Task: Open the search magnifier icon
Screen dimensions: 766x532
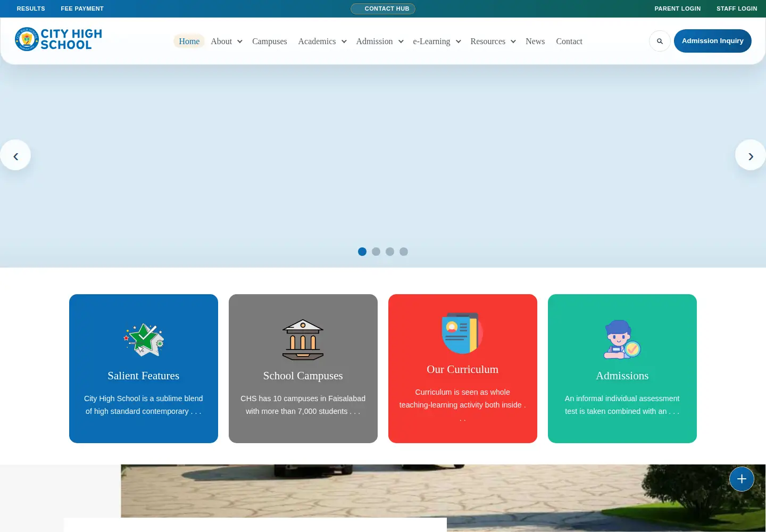Action: point(660,41)
